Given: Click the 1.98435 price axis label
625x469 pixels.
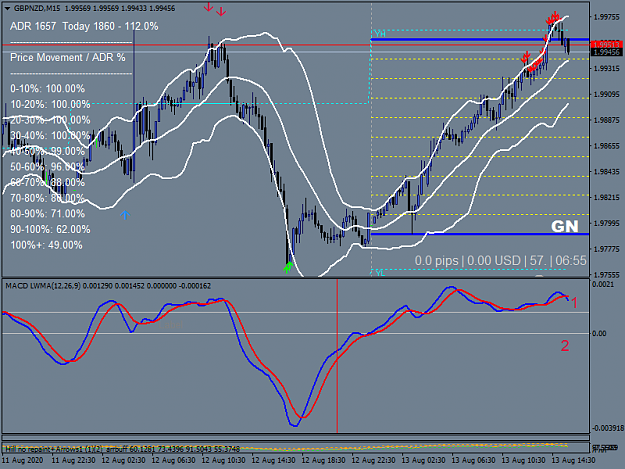Looking at the screenshot, I should [607, 172].
